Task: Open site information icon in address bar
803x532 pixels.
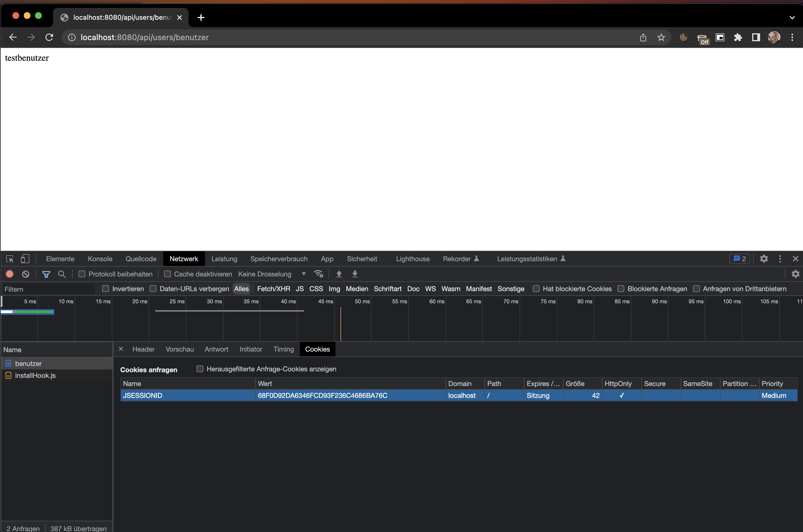Action: [x=72, y=37]
